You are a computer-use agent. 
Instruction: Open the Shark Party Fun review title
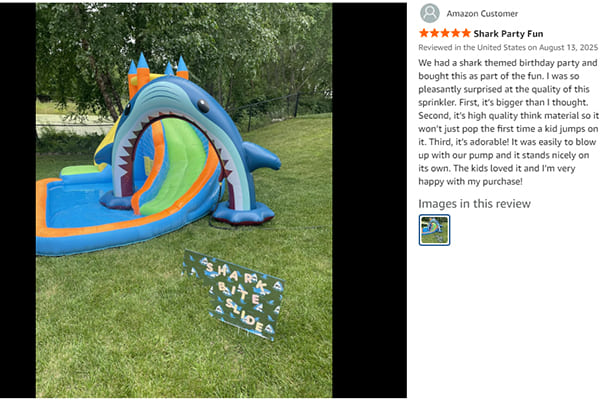tap(508, 34)
